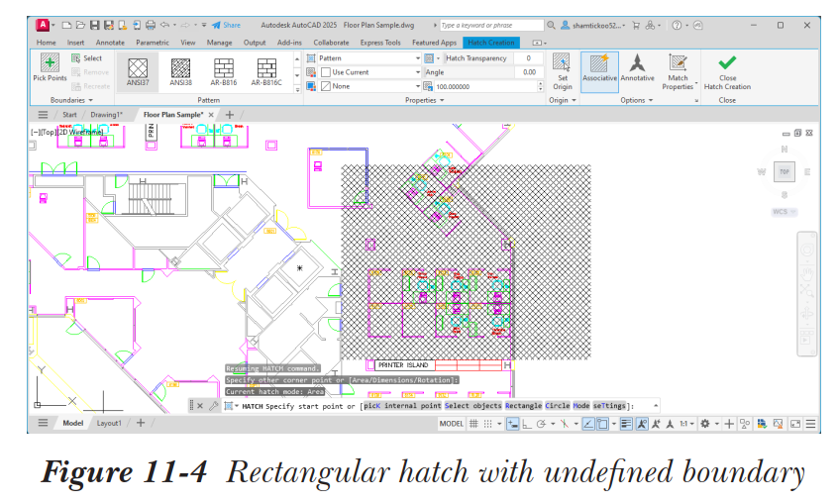
Task: Click the Set Origin tool
Action: click(563, 71)
